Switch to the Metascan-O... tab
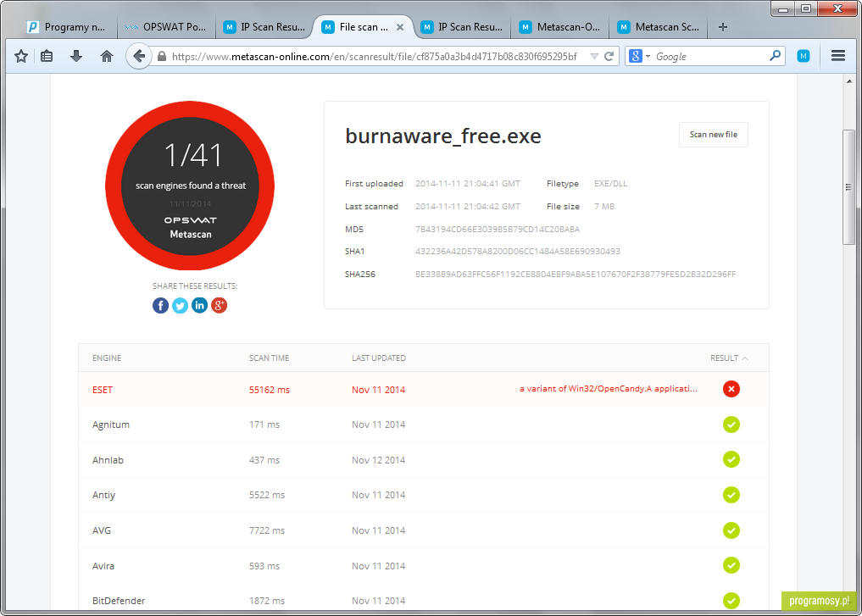Viewport: 862px width, 616px height. click(x=561, y=27)
